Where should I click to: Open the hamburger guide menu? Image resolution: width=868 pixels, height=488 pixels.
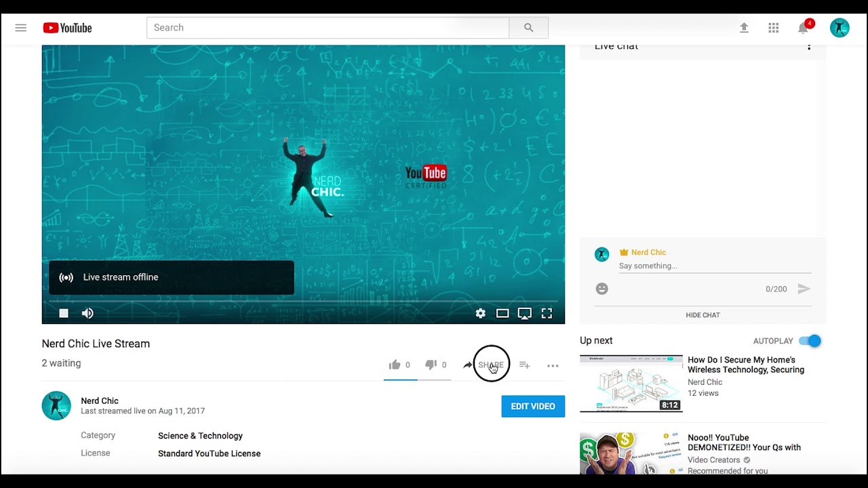[21, 28]
